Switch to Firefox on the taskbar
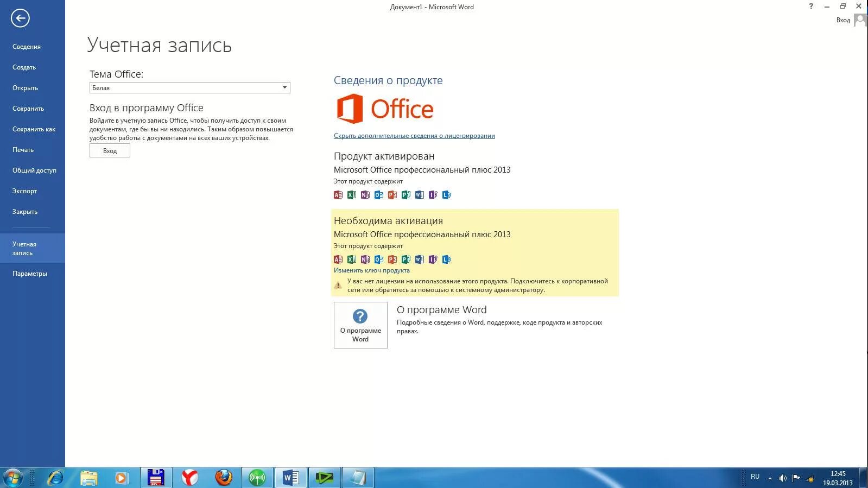This screenshot has width=868, height=488. tap(223, 478)
